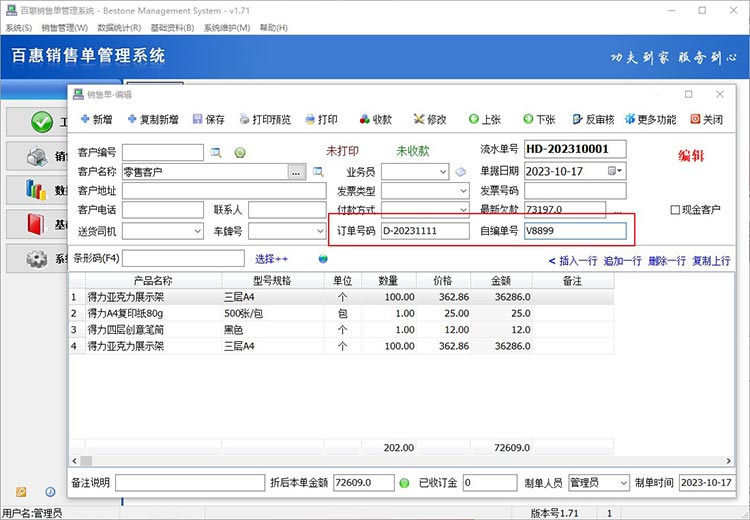Expand the 车牌号 dropdown

click(x=320, y=231)
